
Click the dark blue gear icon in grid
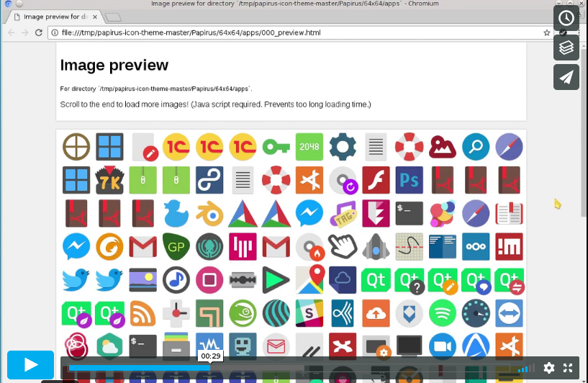(x=343, y=147)
